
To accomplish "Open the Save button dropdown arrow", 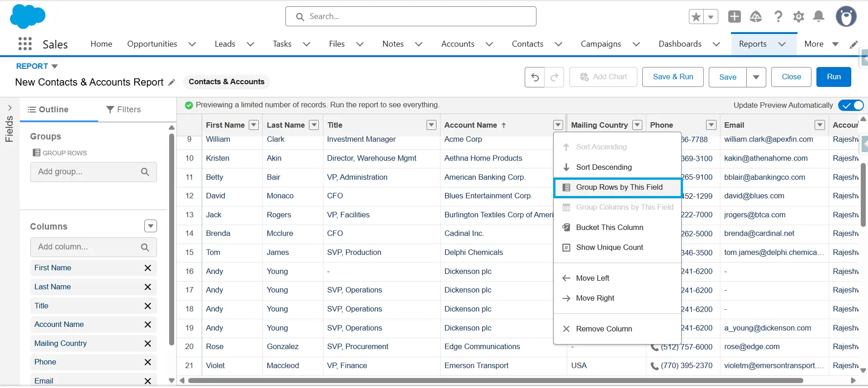I will 756,77.
